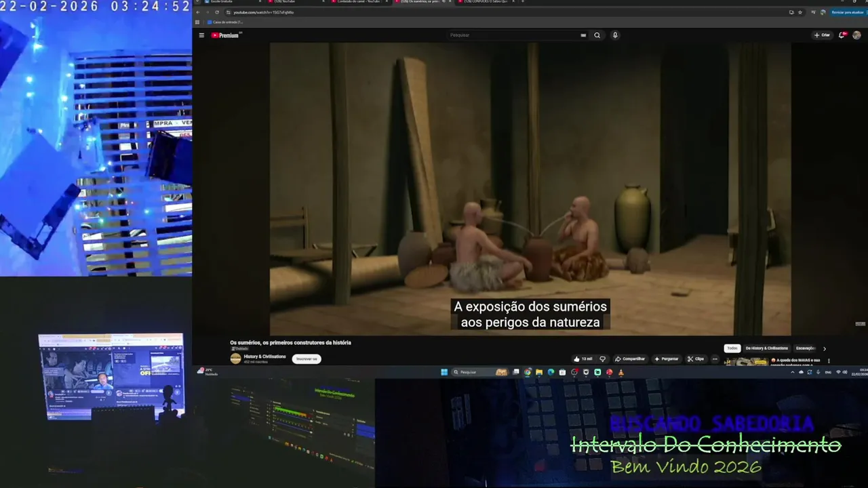
Task: Open the Caixa de entrada bookmark
Action: [x=225, y=22]
